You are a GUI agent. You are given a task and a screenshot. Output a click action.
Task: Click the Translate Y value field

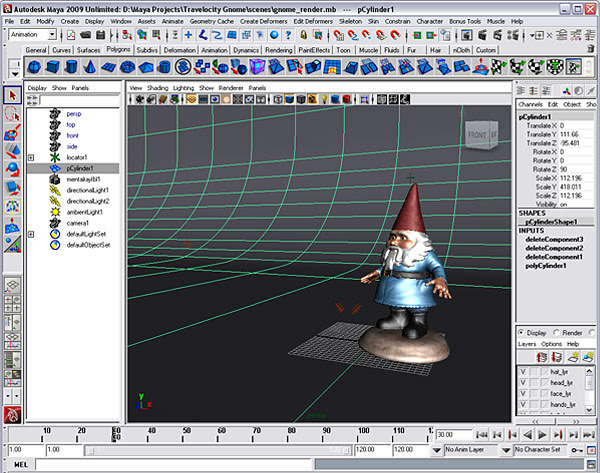(x=576, y=134)
